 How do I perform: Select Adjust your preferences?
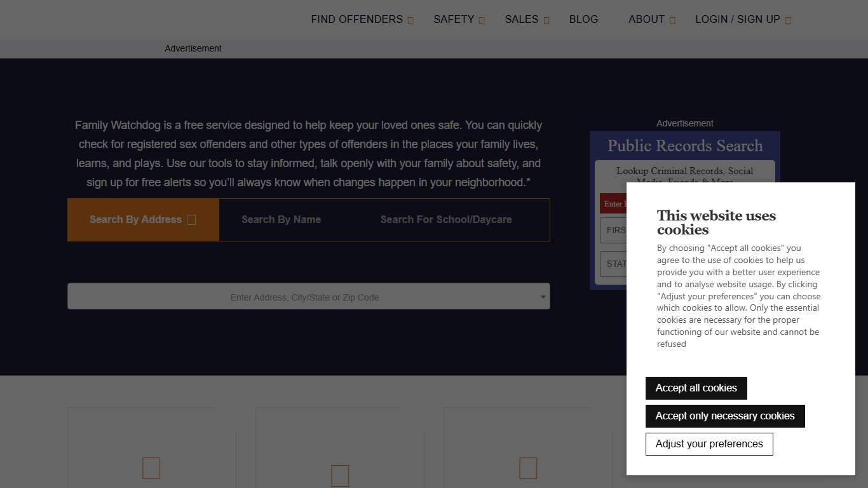[709, 444]
